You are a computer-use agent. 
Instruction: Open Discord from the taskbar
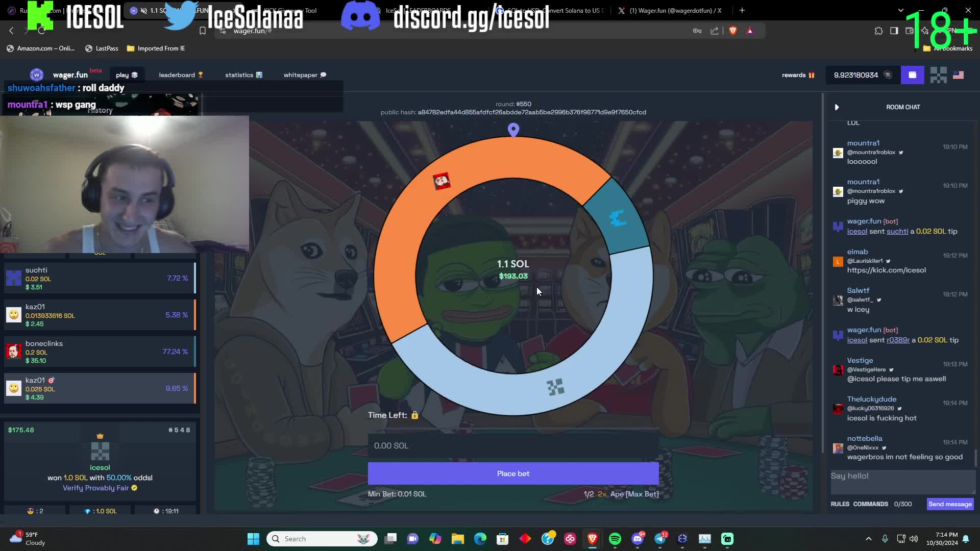coord(638,539)
